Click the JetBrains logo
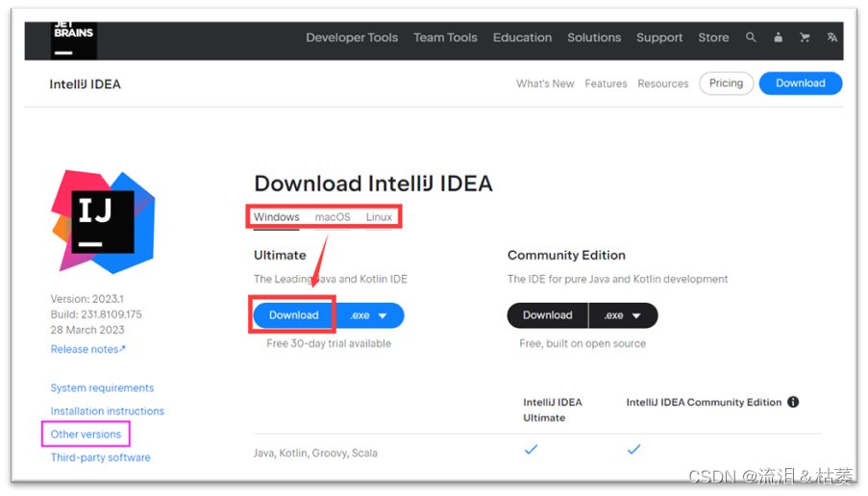The height and width of the screenshot is (496, 868). tap(74, 39)
